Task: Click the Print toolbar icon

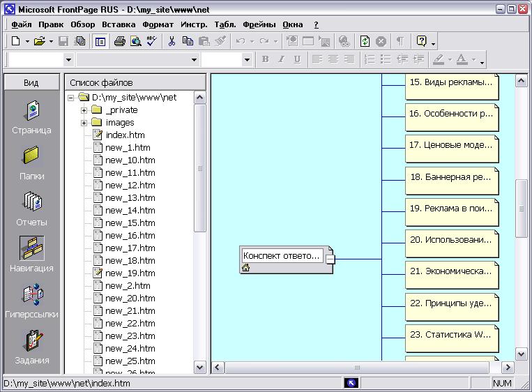Action: click(120, 41)
